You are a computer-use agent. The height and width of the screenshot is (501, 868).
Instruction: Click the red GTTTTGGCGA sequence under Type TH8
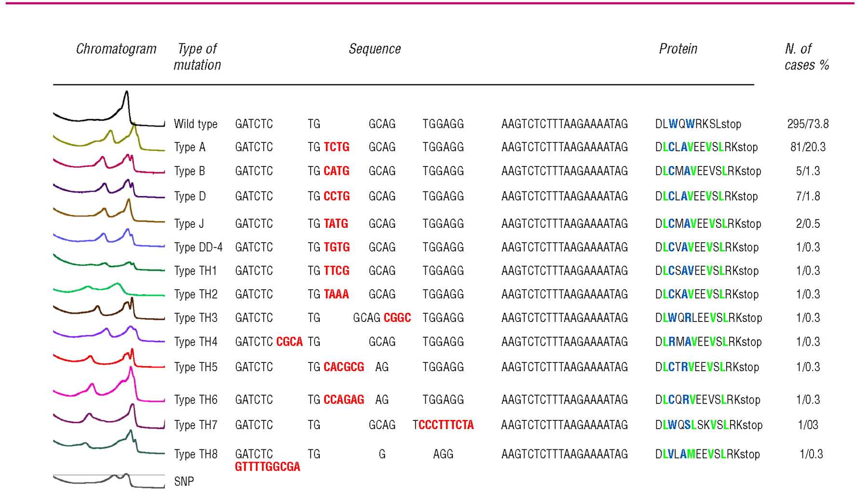[268, 467]
